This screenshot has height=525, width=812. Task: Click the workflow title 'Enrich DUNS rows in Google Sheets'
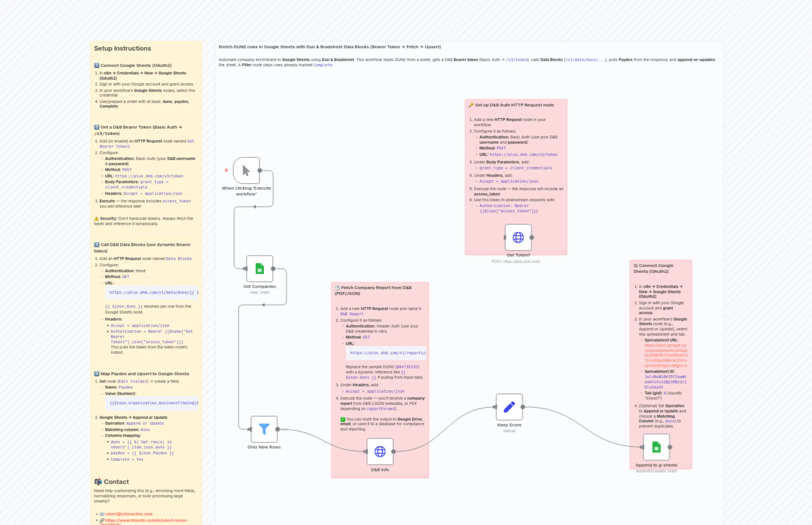click(329, 47)
